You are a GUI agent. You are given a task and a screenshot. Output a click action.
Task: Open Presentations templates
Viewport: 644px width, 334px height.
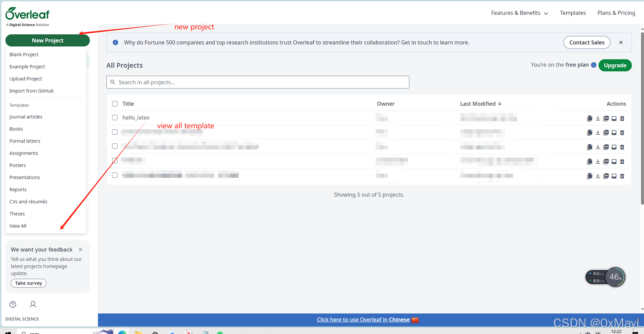pos(25,177)
